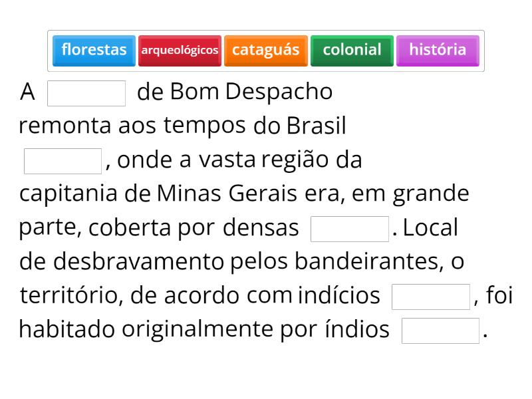Click the "Minas Gerais" text
Viewport: 532px width, 399px height.
[227, 194]
